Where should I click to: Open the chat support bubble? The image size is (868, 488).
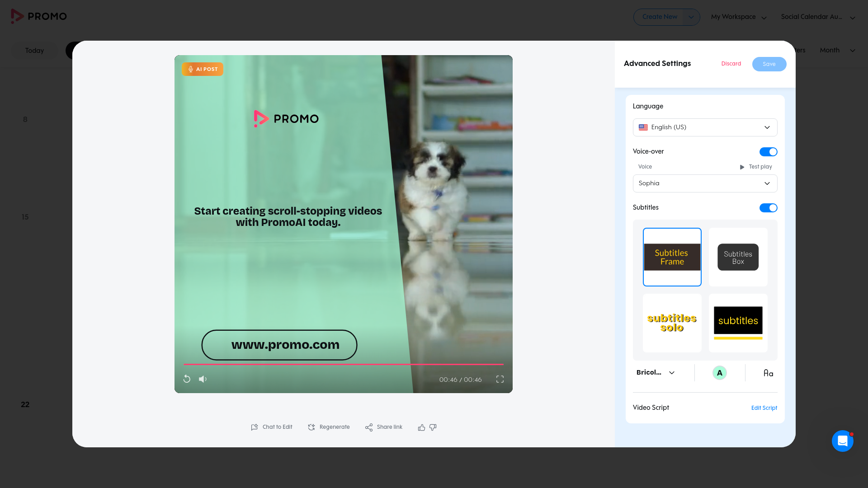842,441
